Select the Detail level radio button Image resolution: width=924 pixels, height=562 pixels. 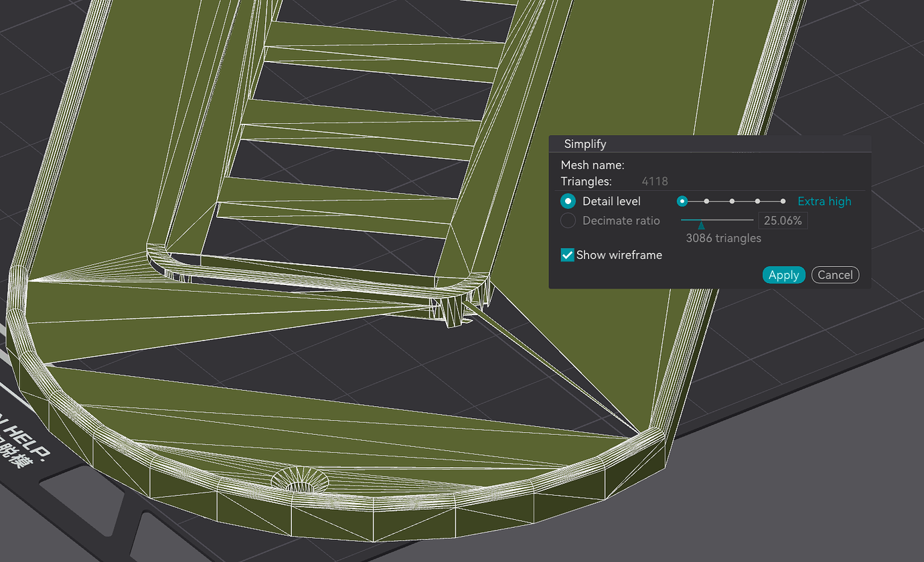(568, 201)
